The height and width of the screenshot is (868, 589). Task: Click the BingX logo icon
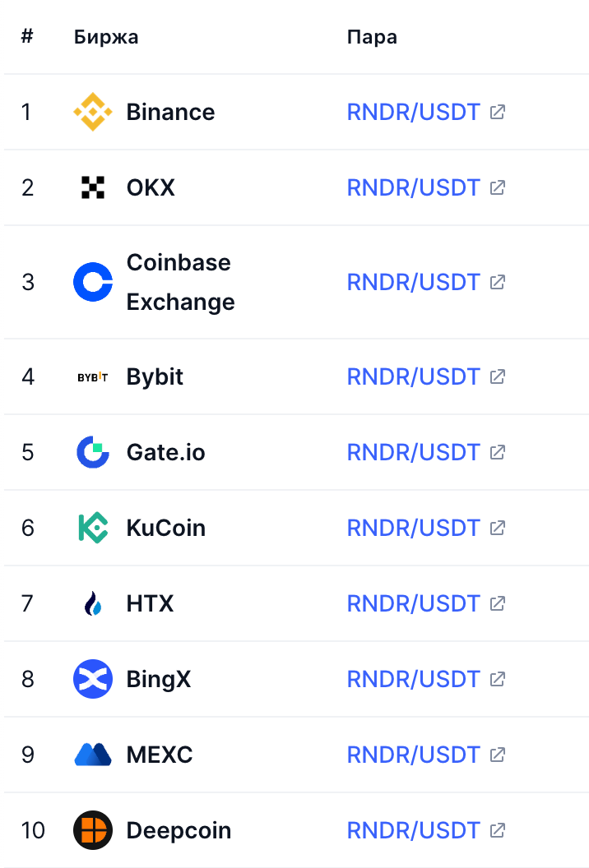(93, 679)
